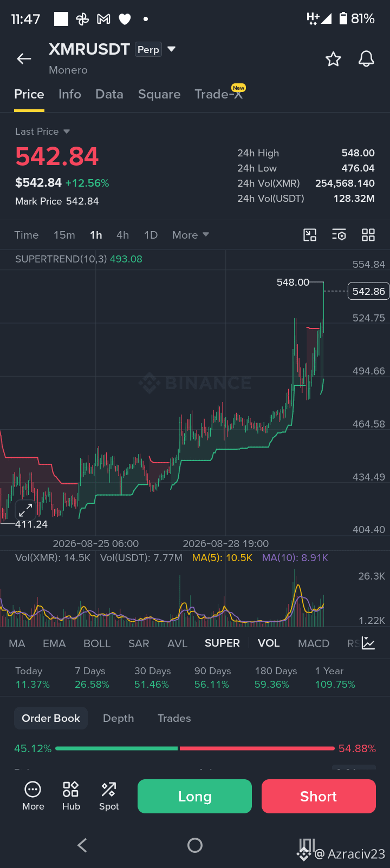
Task: Click the 24h High 548.00 value
Action: pyautogui.click(x=358, y=153)
